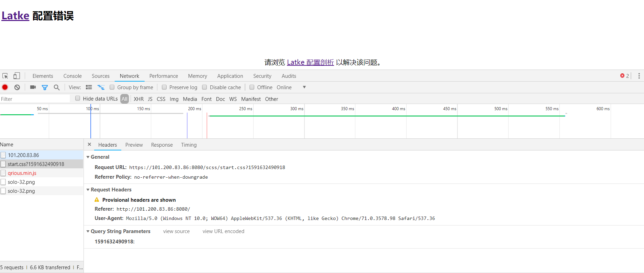Close the request details pane
This screenshot has height=273, width=644.
coord(89,145)
